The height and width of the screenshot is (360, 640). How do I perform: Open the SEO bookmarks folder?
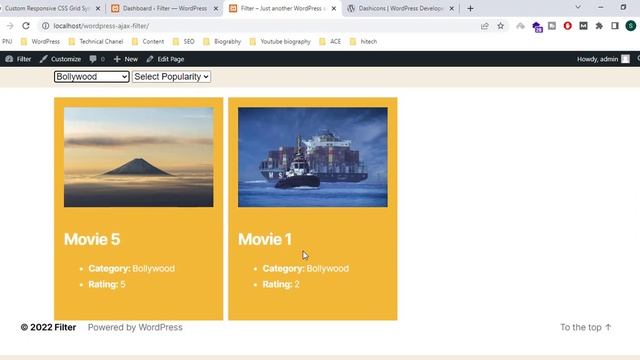pos(184,42)
